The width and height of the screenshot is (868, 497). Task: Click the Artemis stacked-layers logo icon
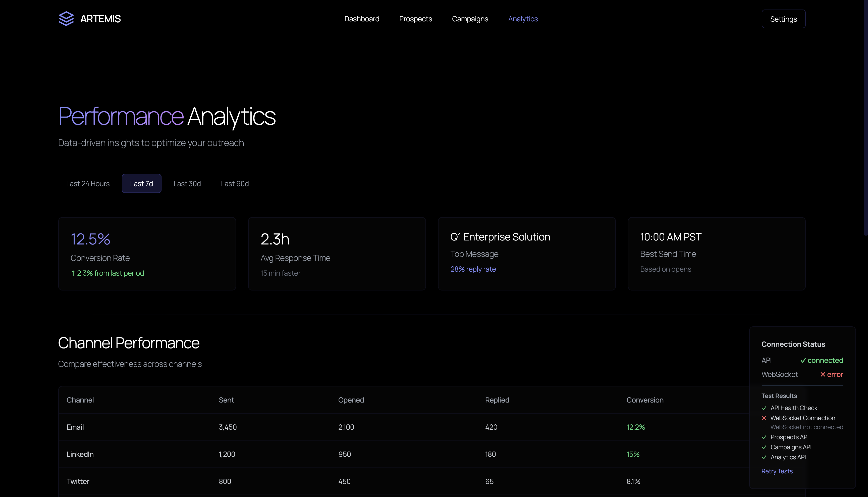tap(66, 19)
